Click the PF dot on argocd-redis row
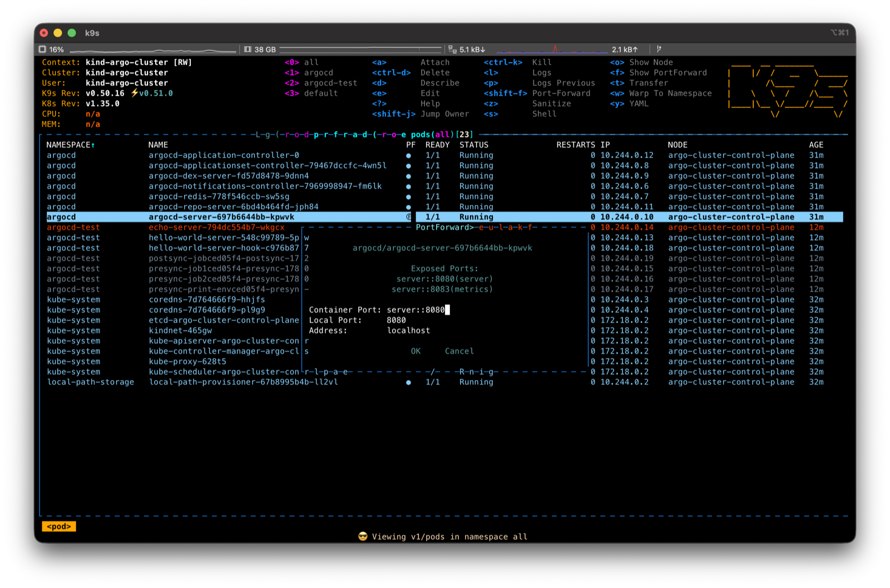The width and height of the screenshot is (890, 588). [408, 197]
